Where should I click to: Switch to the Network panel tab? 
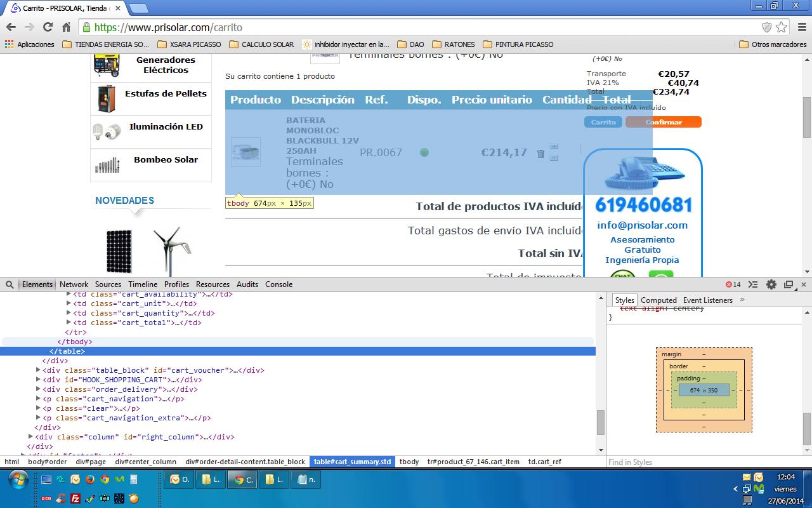(x=74, y=284)
